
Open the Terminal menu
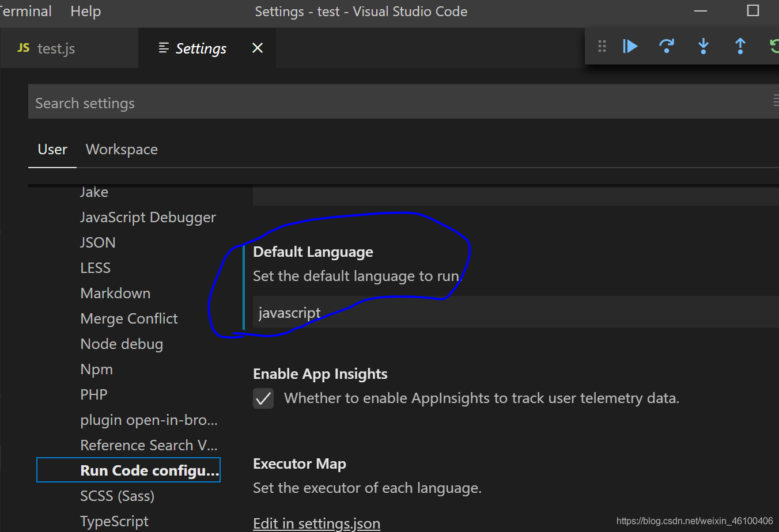(25, 12)
